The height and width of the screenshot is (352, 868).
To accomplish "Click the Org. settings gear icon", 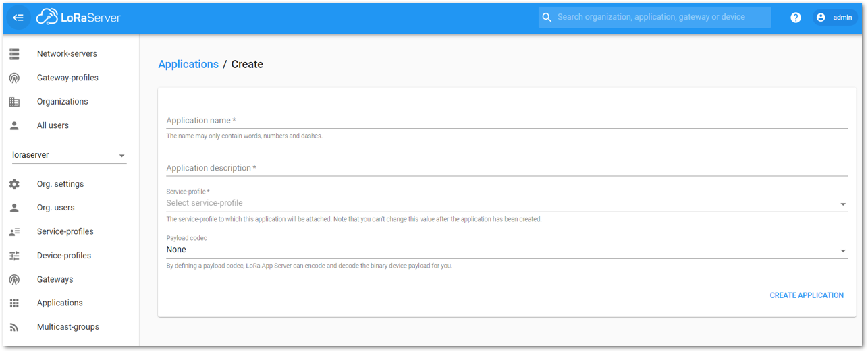I will 14,184.
